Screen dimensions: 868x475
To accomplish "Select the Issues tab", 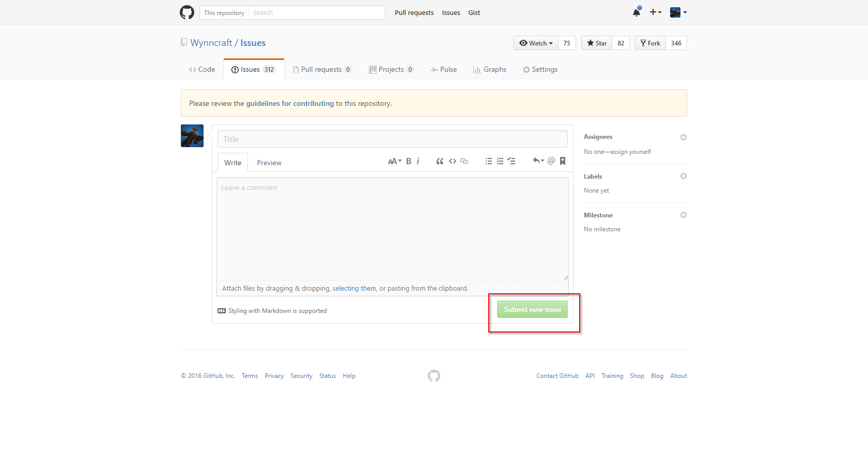I will point(254,69).
